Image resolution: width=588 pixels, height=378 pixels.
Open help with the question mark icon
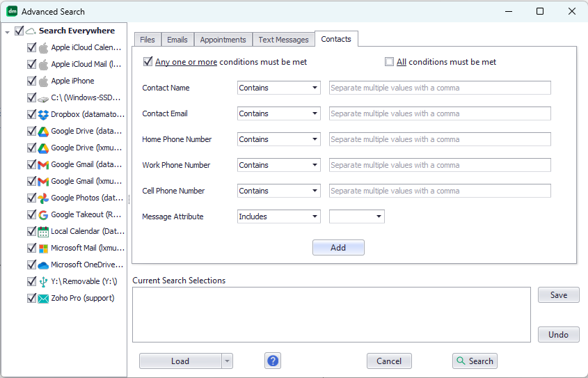coord(273,361)
